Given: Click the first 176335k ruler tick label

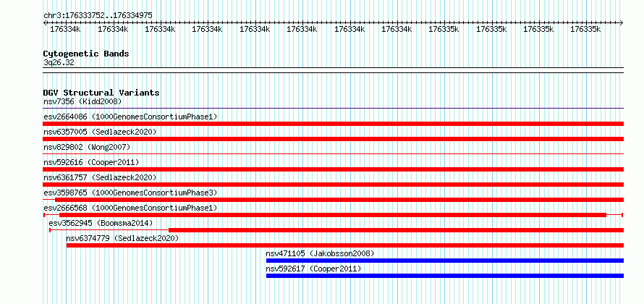Looking at the screenshot, I should click(x=444, y=29).
